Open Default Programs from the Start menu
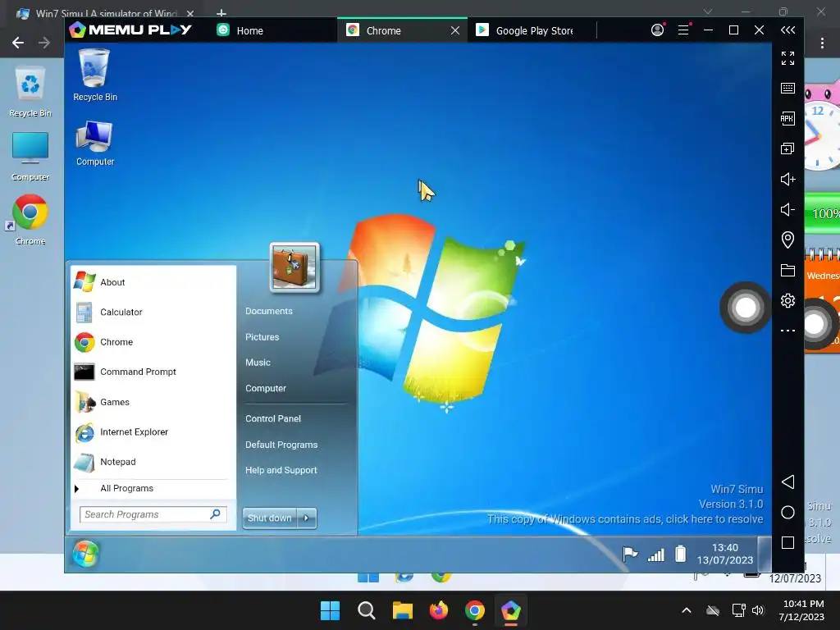 [x=281, y=445]
